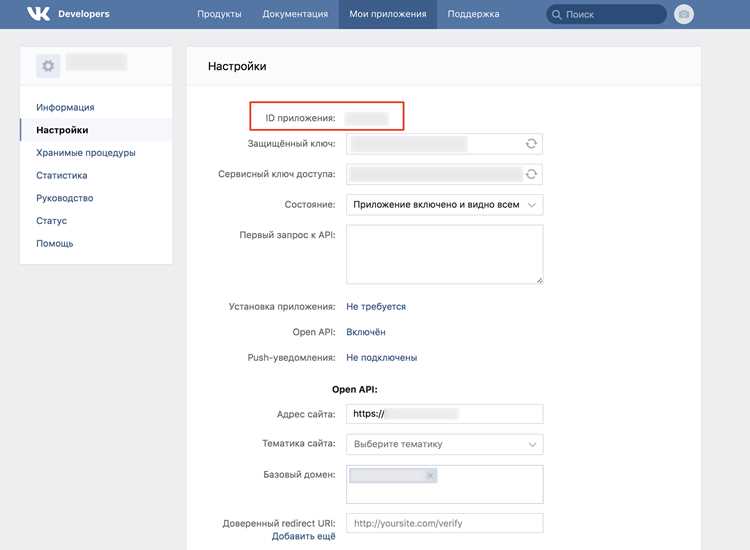Image resolution: width=750 pixels, height=550 pixels.
Task: Click the textarea resize handle
Action: click(x=540, y=281)
